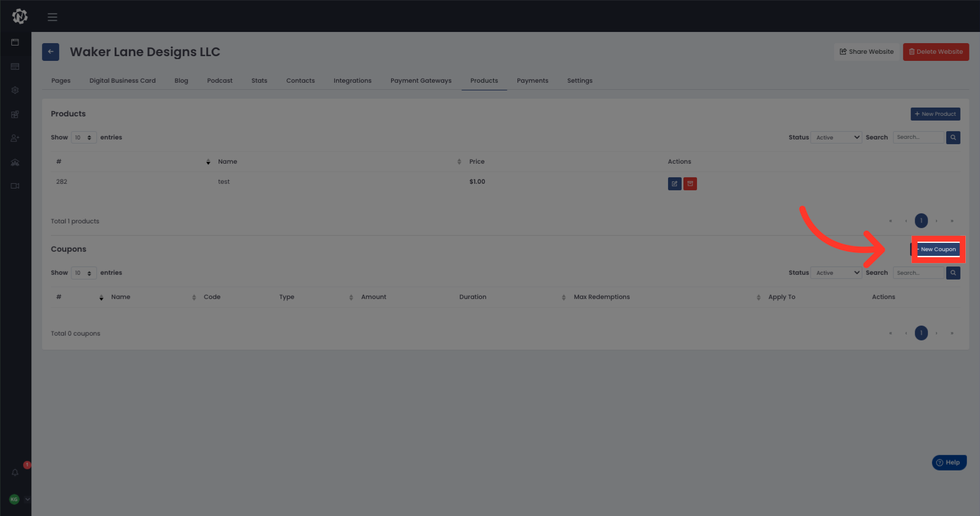Open the top sidebar window icon
This screenshot has height=516, width=980.
(15, 43)
